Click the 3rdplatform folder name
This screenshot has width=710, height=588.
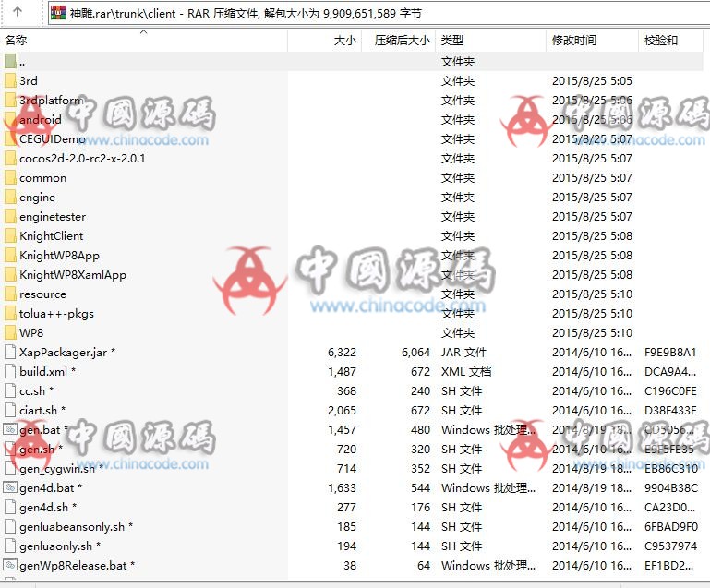click(x=51, y=100)
